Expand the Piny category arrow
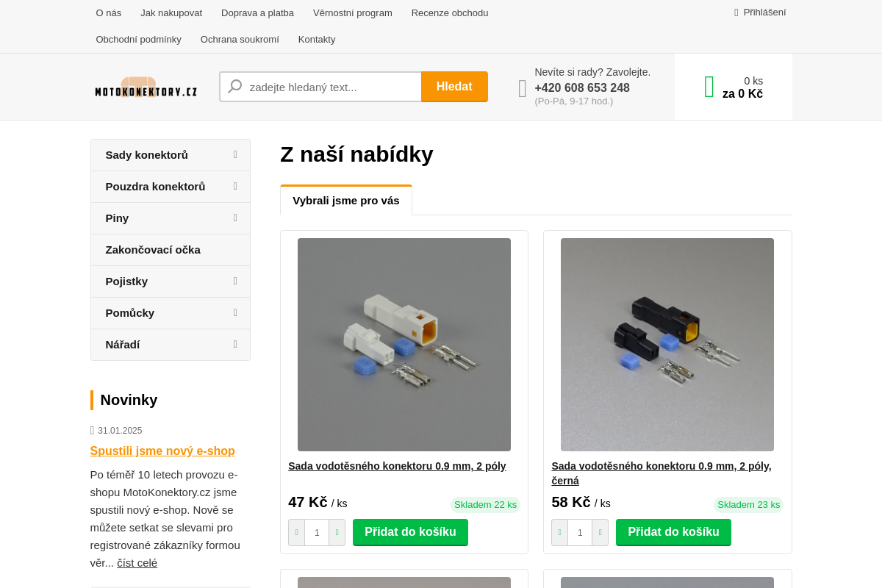Image resolution: width=882 pixels, height=588 pixels. click(x=235, y=218)
